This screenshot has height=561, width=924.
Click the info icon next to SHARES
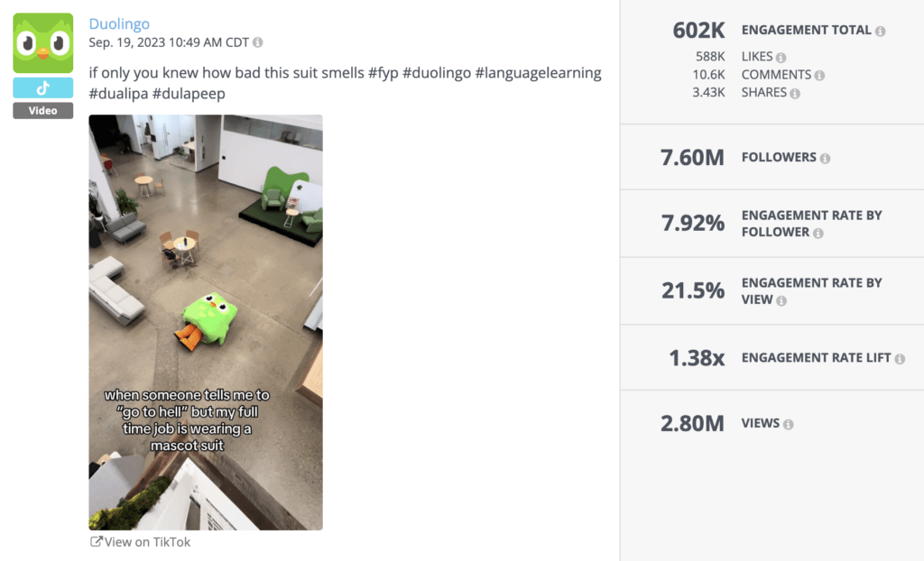(795, 92)
